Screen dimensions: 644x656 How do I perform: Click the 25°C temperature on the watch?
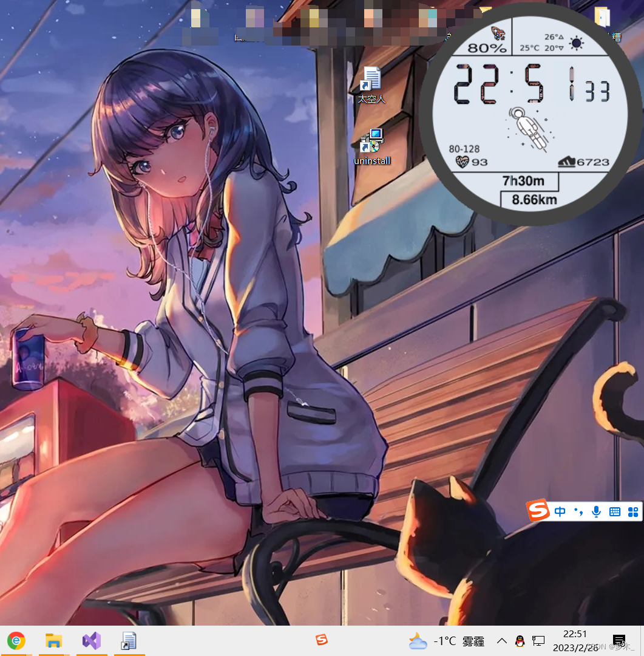click(x=529, y=48)
